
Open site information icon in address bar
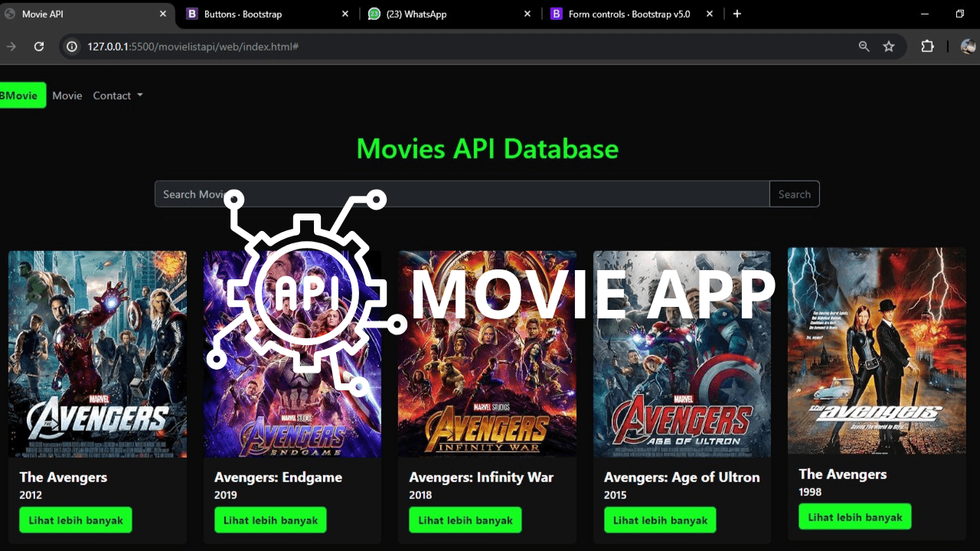(72, 47)
